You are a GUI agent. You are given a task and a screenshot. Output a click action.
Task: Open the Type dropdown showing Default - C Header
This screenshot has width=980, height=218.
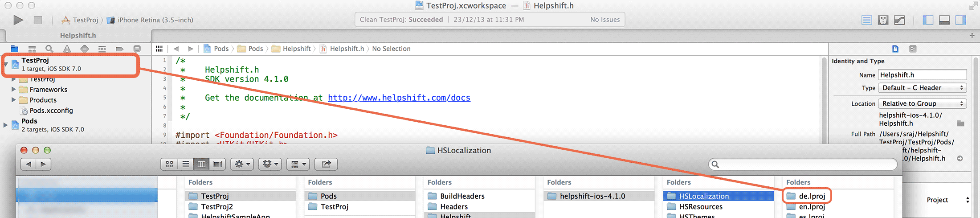click(x=922, y=88)
